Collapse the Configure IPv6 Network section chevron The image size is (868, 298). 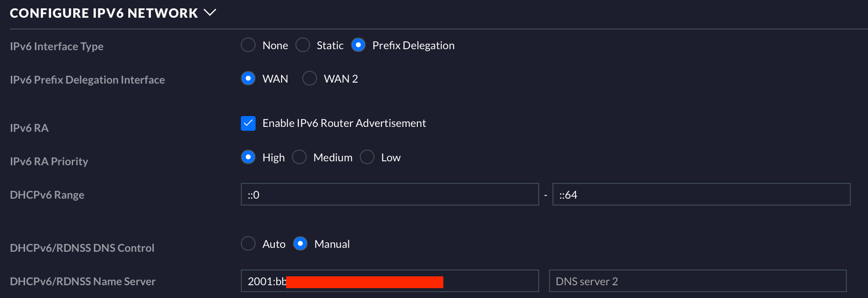210,13
